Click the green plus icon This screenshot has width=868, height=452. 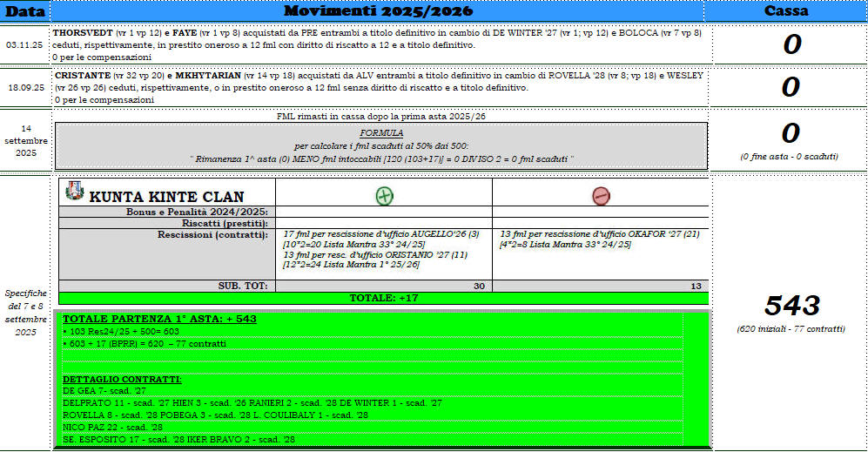(x=384, y=196)
